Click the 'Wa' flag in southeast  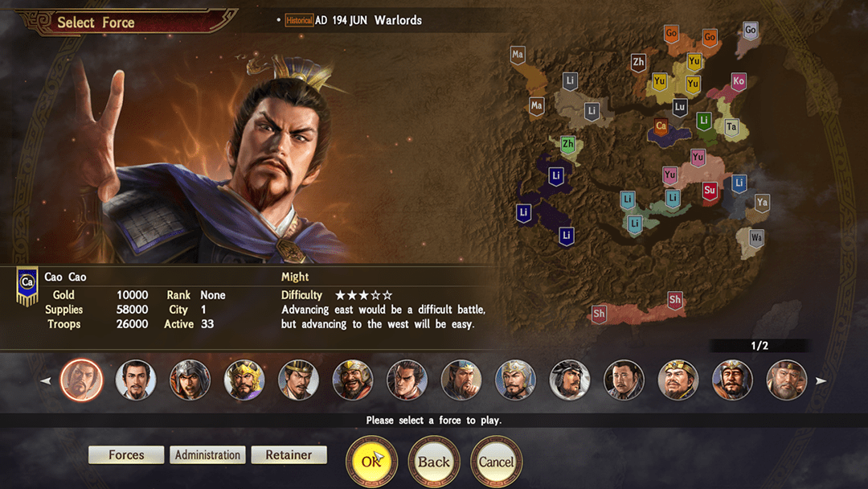(x=756, y=239)
